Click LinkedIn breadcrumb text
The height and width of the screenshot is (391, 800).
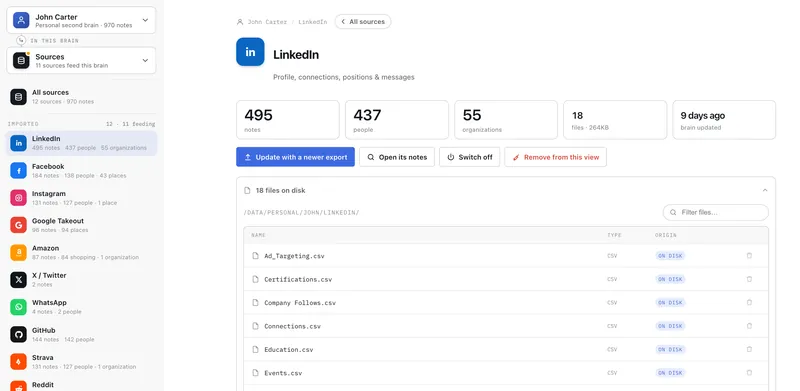click(313, 22)
